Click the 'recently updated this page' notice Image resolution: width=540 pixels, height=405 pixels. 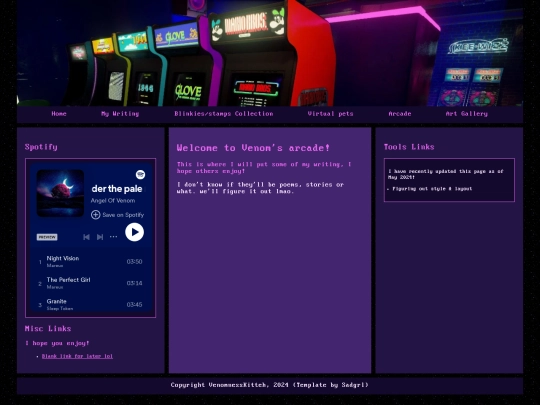coord(446,174)
